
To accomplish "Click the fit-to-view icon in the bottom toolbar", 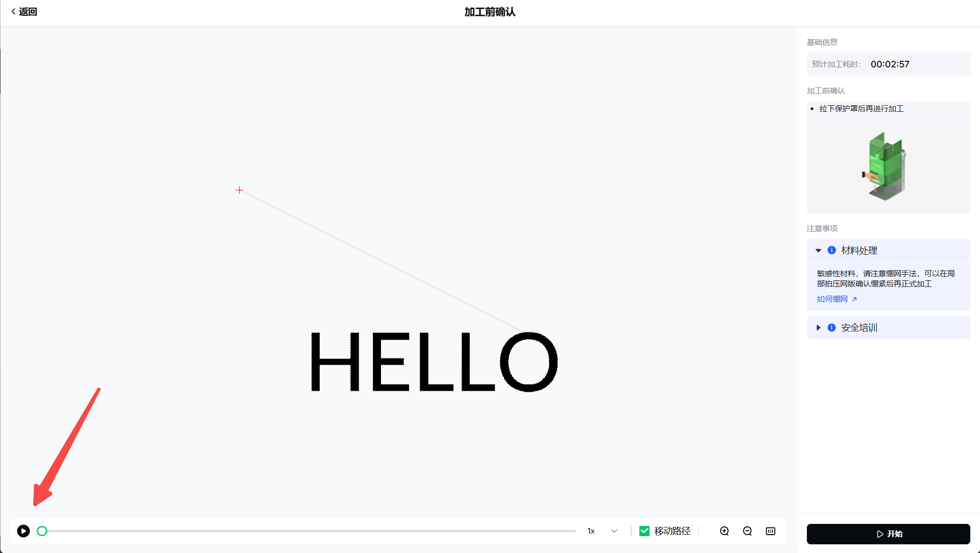I will 771,531.
